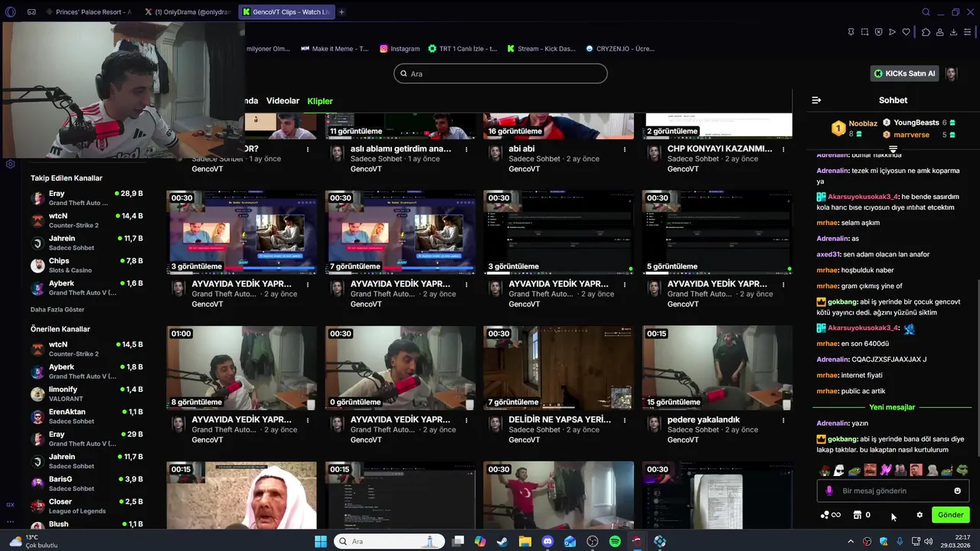Click the Windows Start button
This screenshot has height=551, width=980.
coord(321,541)
